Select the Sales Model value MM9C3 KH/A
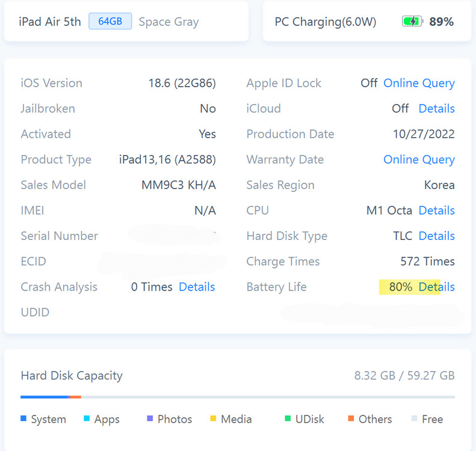Screen dimensions: 476x451 pyautogui.click(x=178, y=185)
